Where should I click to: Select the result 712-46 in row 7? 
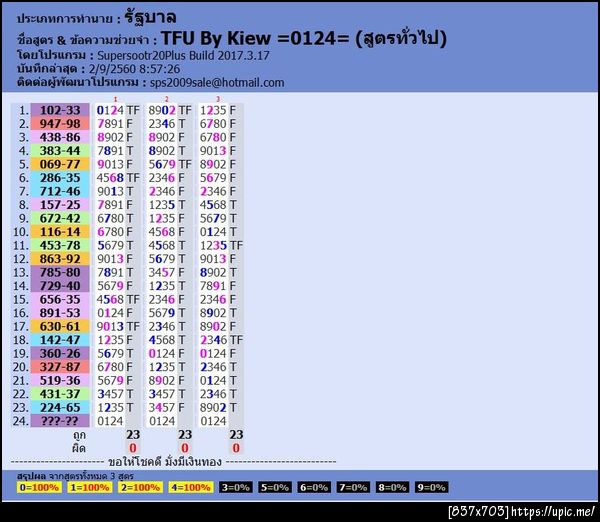click(60, 191)
